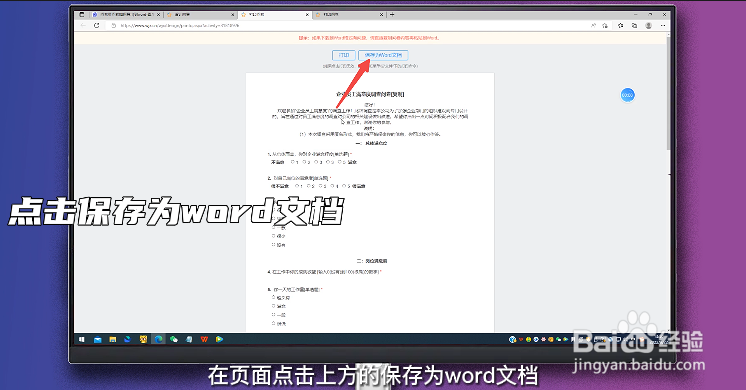Click the blue floating round button at right
Screen dimensions: 746x390
click(x=628, y=95)
